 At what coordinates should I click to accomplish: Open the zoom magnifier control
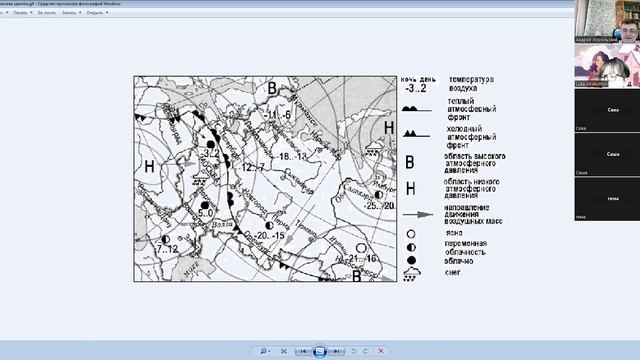[x=264, y=351]
